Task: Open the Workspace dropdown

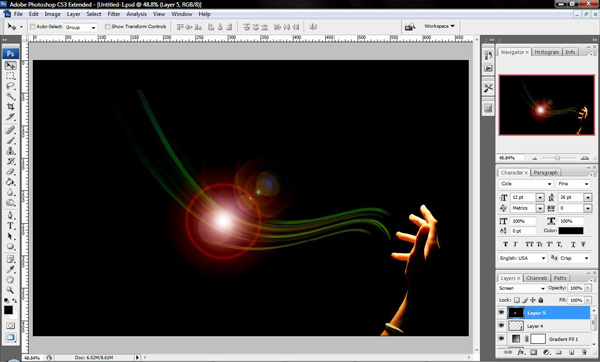Action: click(x=440, y=26)
